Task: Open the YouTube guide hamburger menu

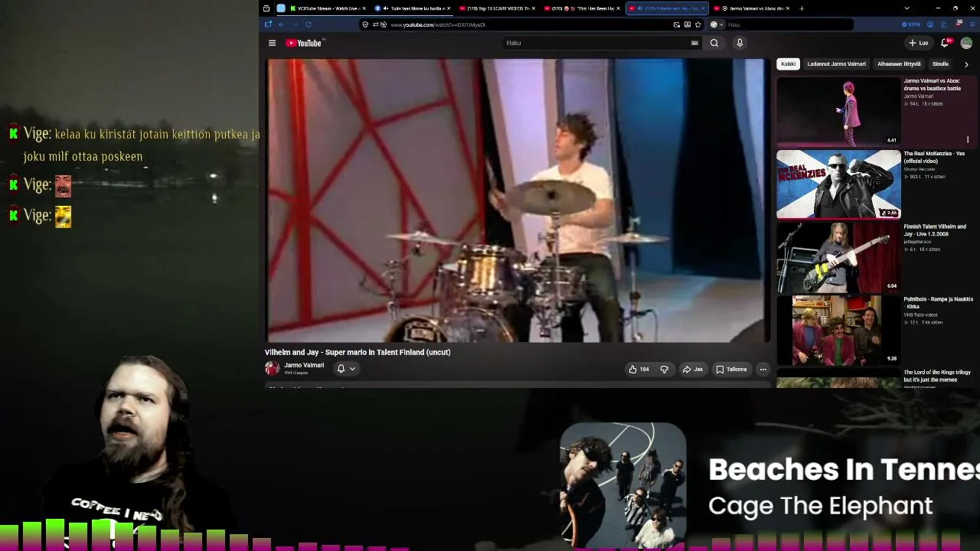Action: pos(272,43)
